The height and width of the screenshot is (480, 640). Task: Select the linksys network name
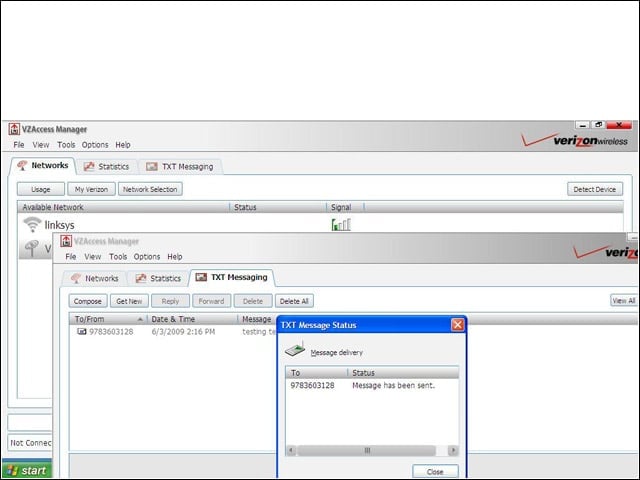click(60, 225)
